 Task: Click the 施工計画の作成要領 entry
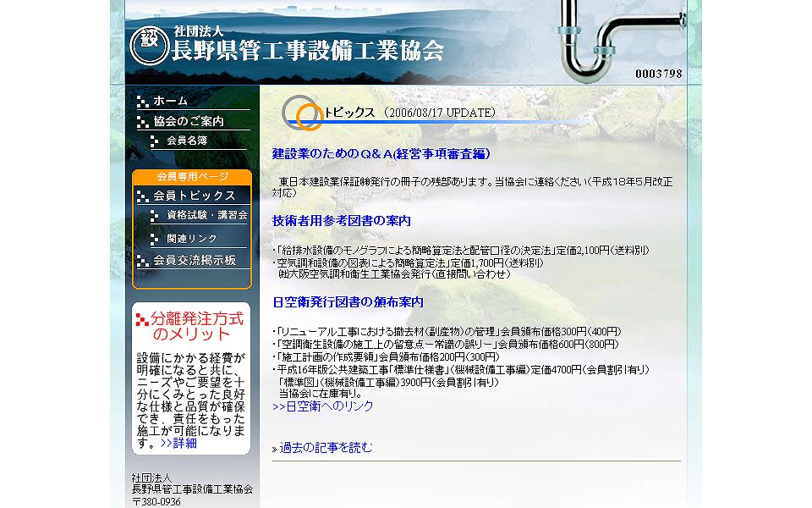(386, 356)
